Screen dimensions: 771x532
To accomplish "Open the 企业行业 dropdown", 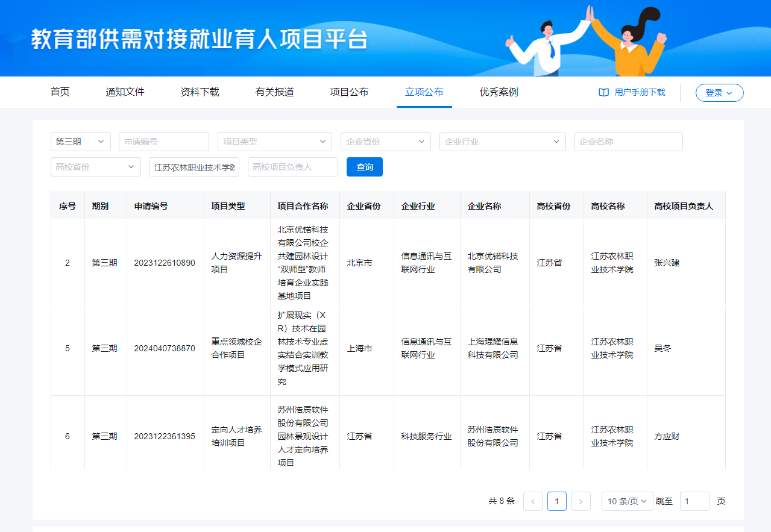I will [x=502, y=142].
